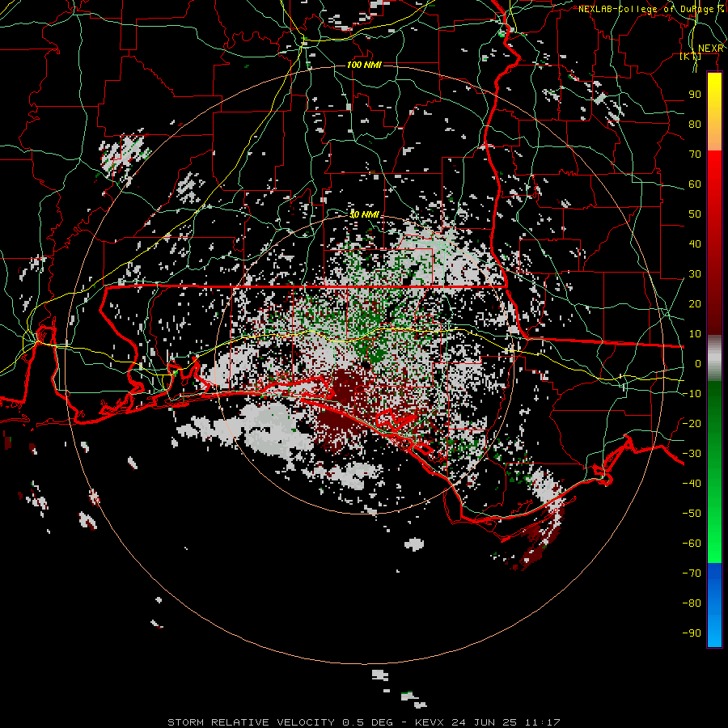
Task: Click the product caption naming KEVX
Action: click(x=364, y=722)
